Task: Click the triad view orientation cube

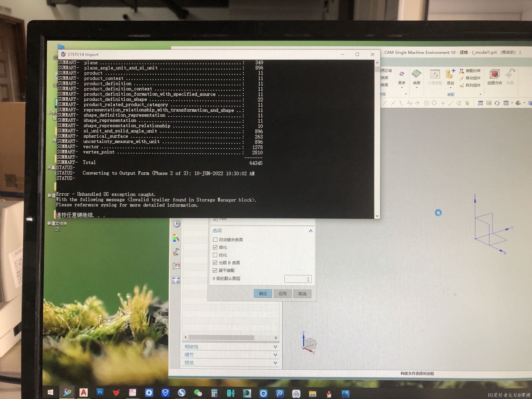Action: point(310,343)
